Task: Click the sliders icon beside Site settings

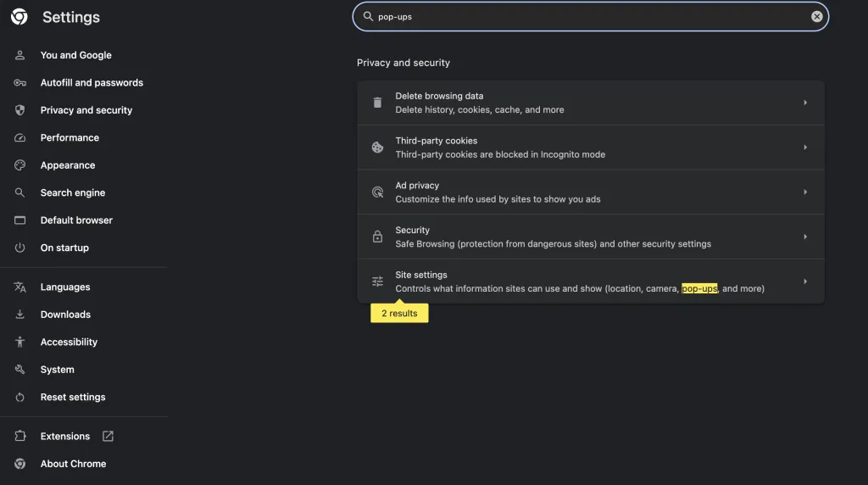Action: tap(377, 282)
